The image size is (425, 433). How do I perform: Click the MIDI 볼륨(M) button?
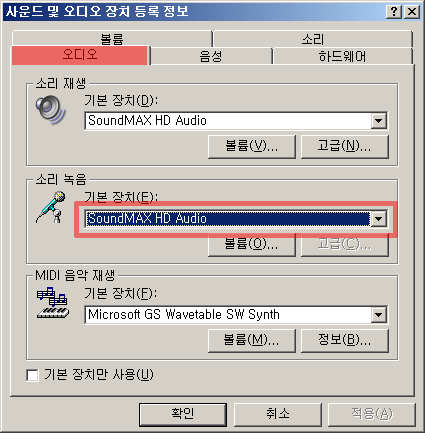click(x=252, y=341)
